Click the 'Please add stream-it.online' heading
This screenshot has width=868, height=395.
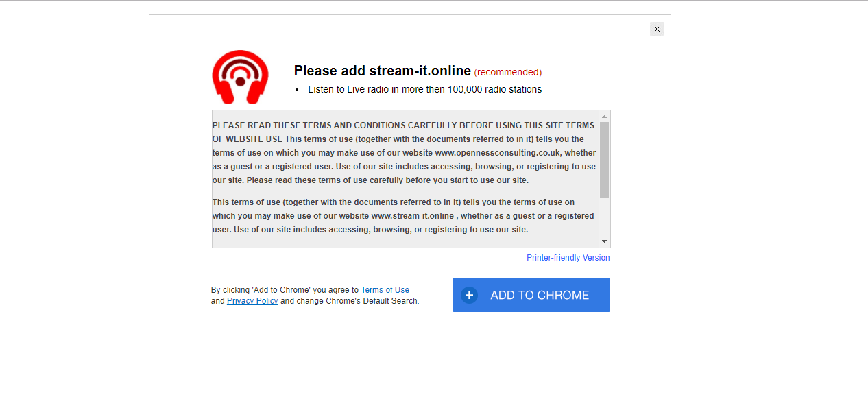click(x=382, y=71)
